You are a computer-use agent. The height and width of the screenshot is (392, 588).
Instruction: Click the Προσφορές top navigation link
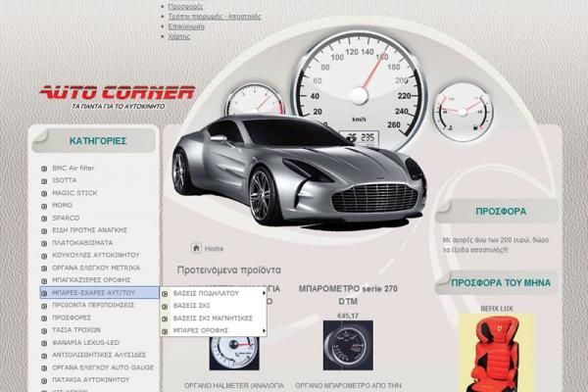click(x=185, y=7)
